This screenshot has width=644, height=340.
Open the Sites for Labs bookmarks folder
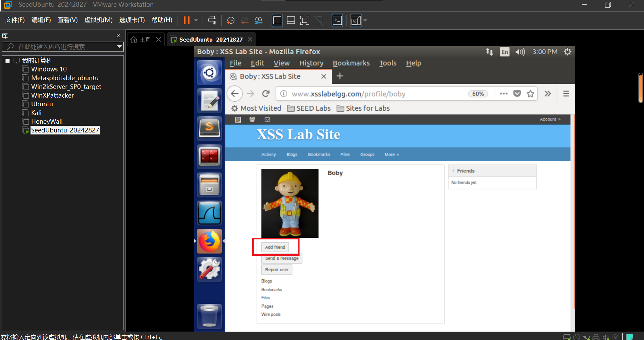pos(363,108)
